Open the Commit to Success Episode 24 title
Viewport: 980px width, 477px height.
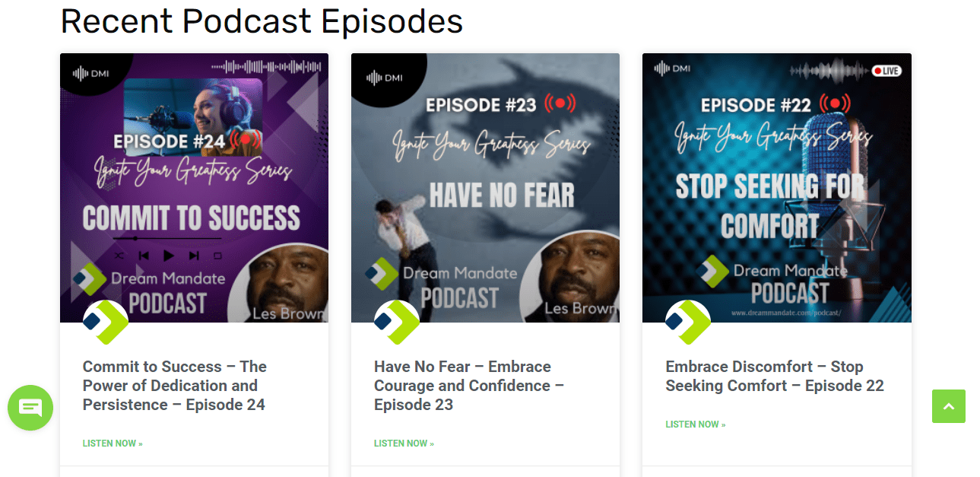click(175, 386)
